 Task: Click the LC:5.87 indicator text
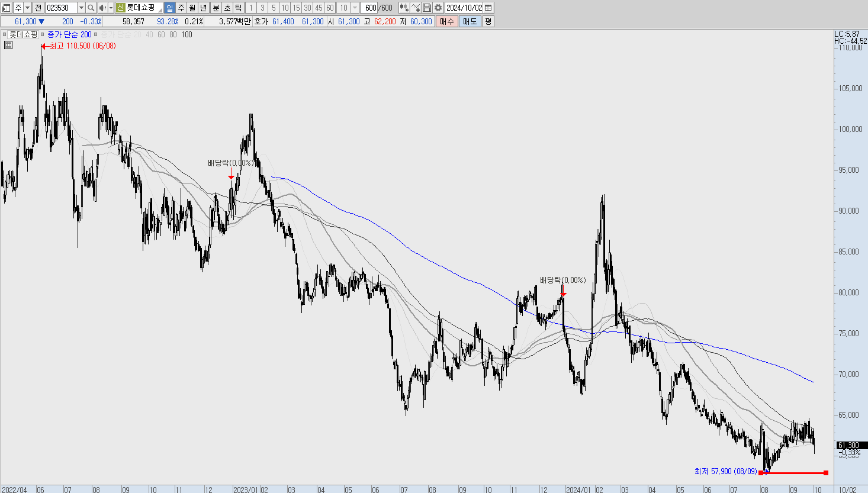point(847,34)
